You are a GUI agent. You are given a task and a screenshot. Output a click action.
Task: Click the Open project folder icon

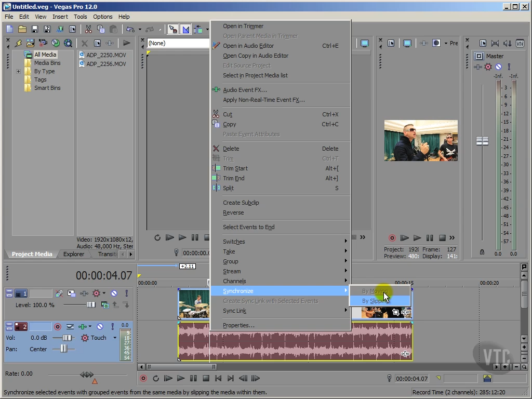tap(22, 29)
